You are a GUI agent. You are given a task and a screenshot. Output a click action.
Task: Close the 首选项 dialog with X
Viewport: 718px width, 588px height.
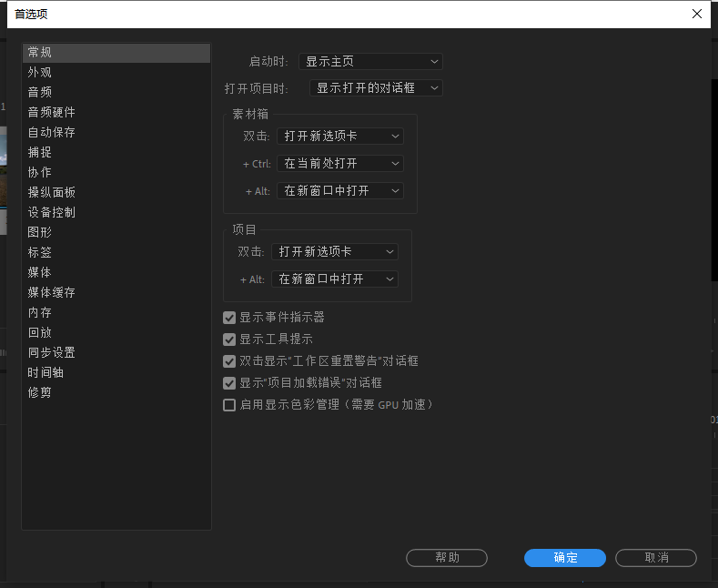[x=696, y=14]
